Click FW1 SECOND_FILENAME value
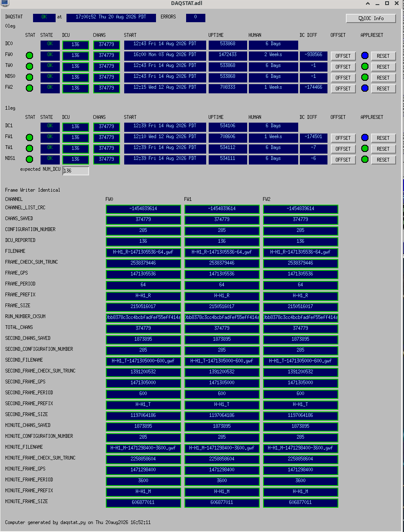This screenshot has width=404, height=532. click(222, 361)
